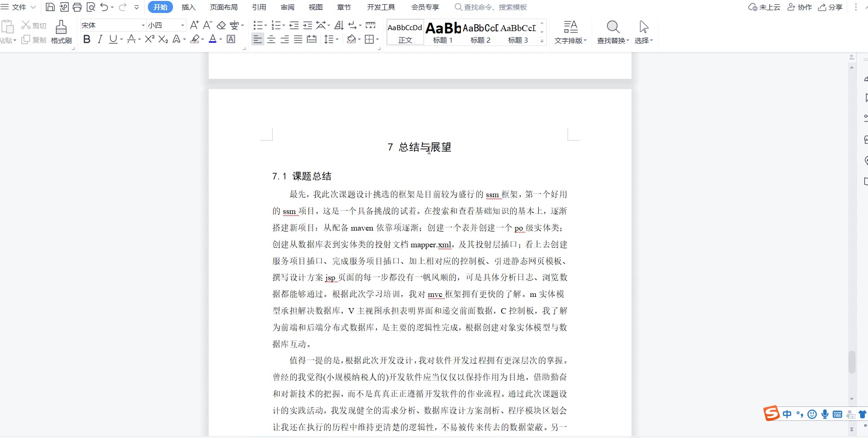Click the 分享 Share button
The width and height of the screenshot is (868, 438).
click(830, 7)
